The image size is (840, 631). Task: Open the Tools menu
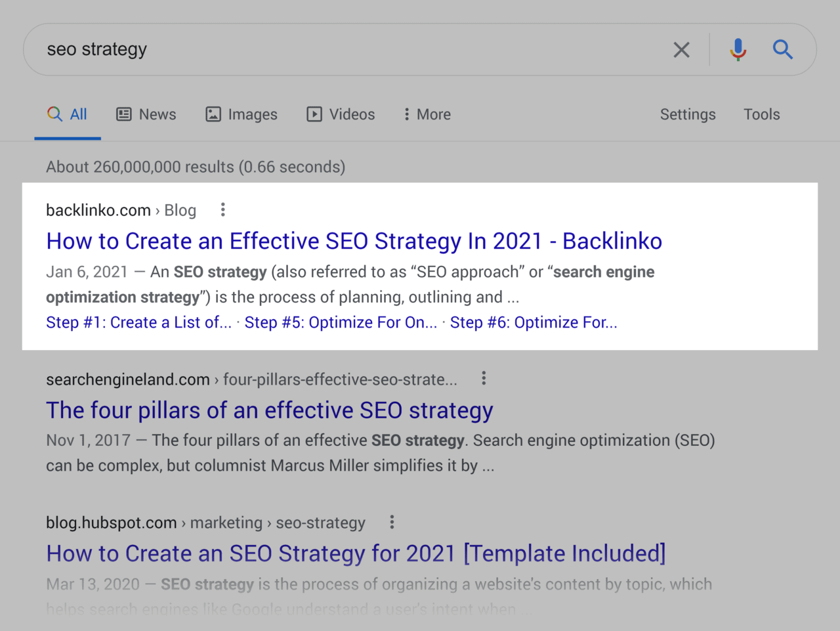(x=761, y=114)
